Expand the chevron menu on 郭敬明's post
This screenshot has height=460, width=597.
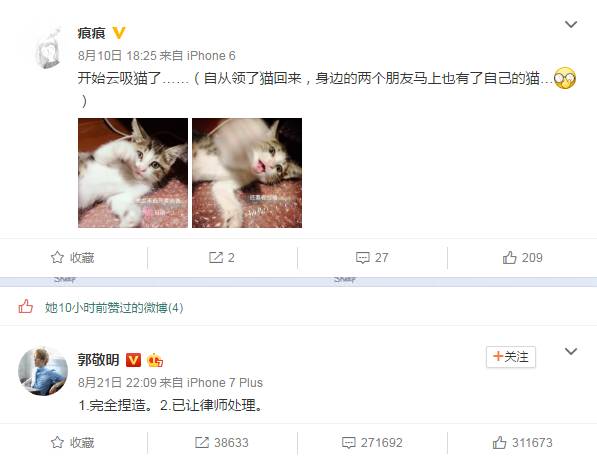click(x=571, y=351)
